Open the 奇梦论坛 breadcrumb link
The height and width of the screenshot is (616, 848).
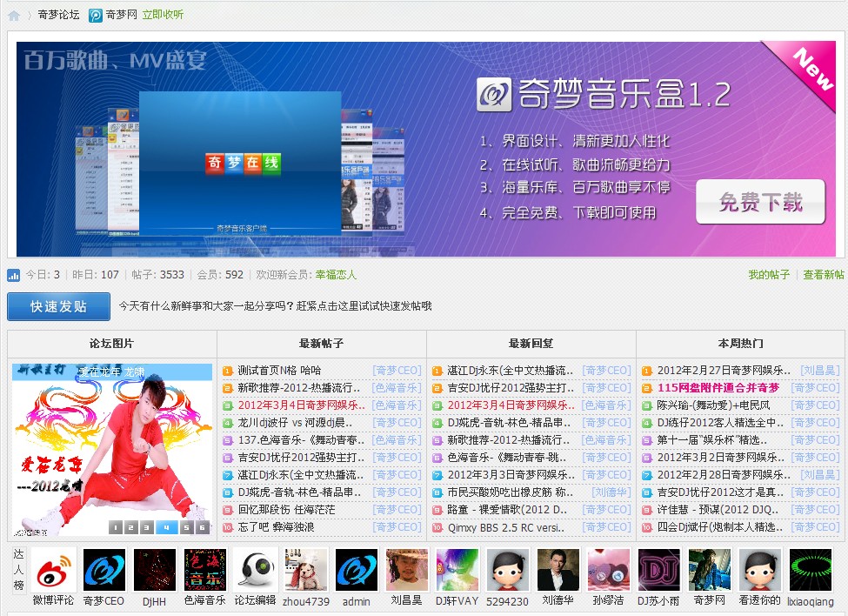[59, 15]
